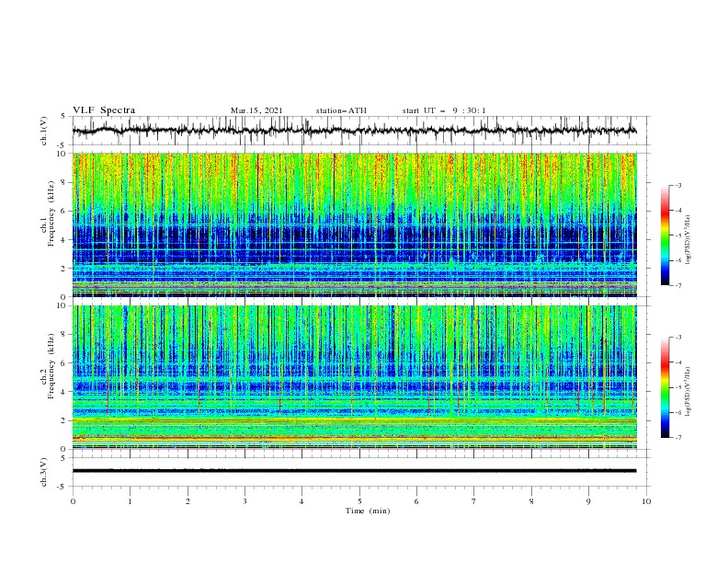Click the 'ch.1(V)' waveform axis label
This screenshot has height=563, width=728.
coord(44,131)
